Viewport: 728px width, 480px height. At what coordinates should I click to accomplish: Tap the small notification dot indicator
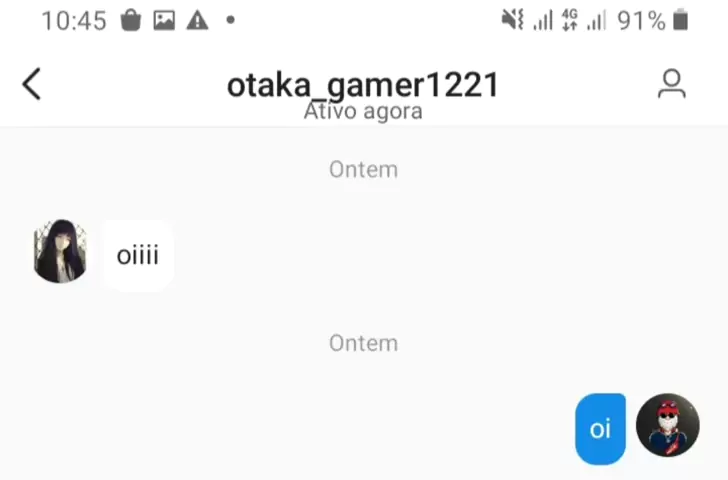point(230,20)
